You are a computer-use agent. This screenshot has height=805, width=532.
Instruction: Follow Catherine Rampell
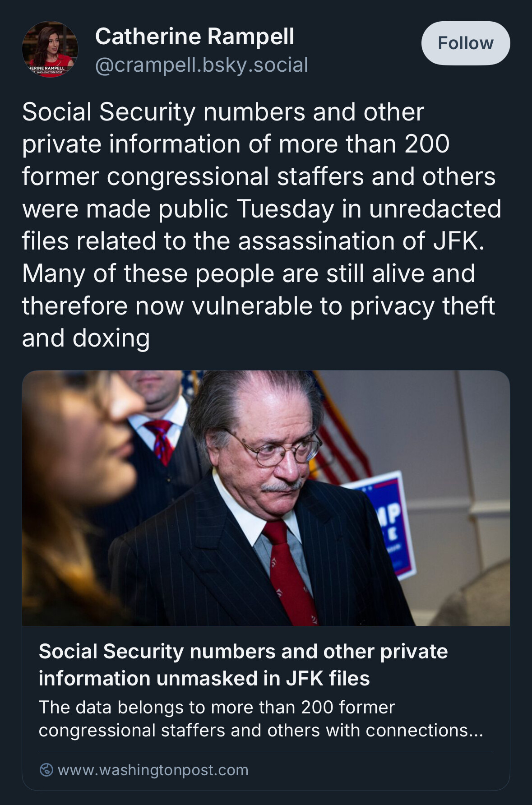pyautogui.click(x=466, y=43)
